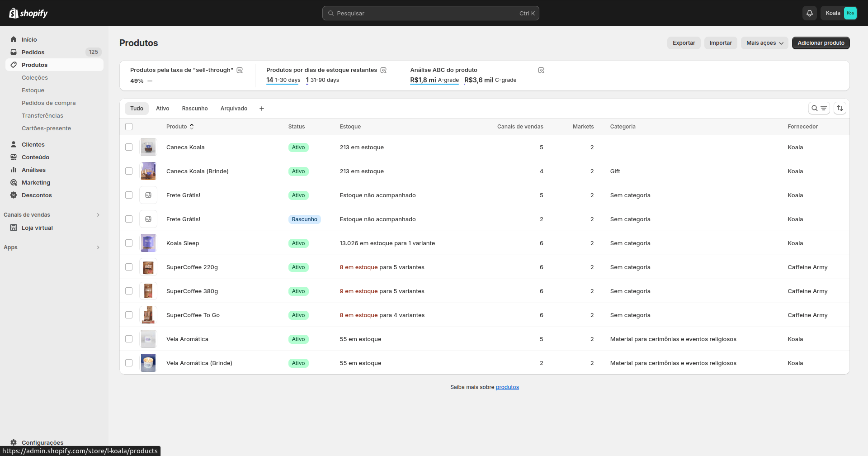Click the Pedidos inbox icon
Image resolution: width=868 pixels, height=456 pixels.
pyautogui.click(x=14, y=52)
